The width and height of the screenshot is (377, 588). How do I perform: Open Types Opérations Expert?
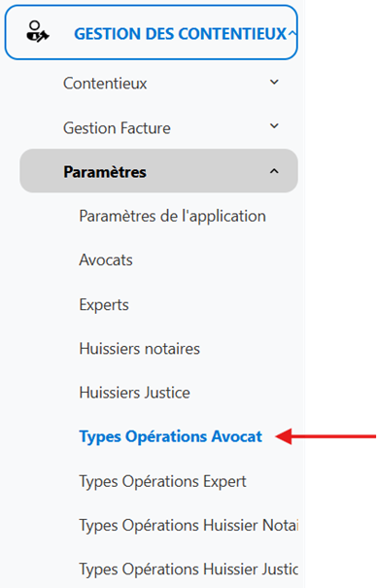coord(162,481)
